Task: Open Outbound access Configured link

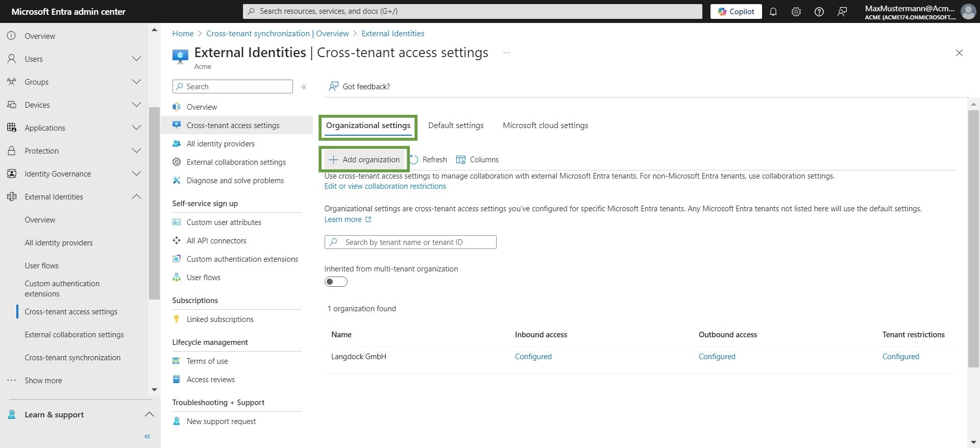Action: pos(717,357)
